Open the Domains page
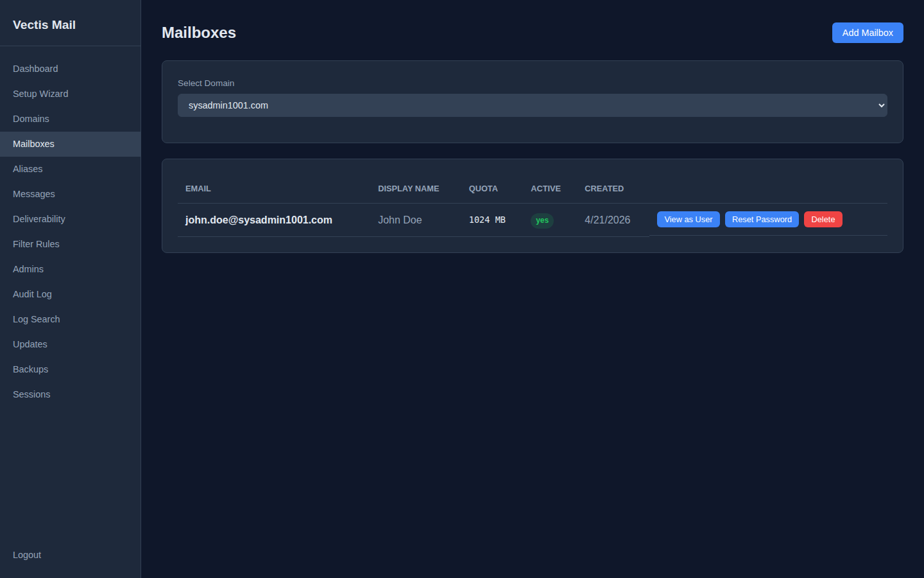 click(x=70, y=119)
